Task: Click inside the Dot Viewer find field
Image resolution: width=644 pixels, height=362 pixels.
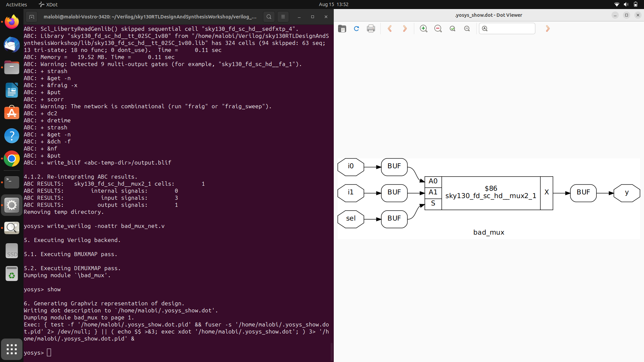Action: click(507, 28)
